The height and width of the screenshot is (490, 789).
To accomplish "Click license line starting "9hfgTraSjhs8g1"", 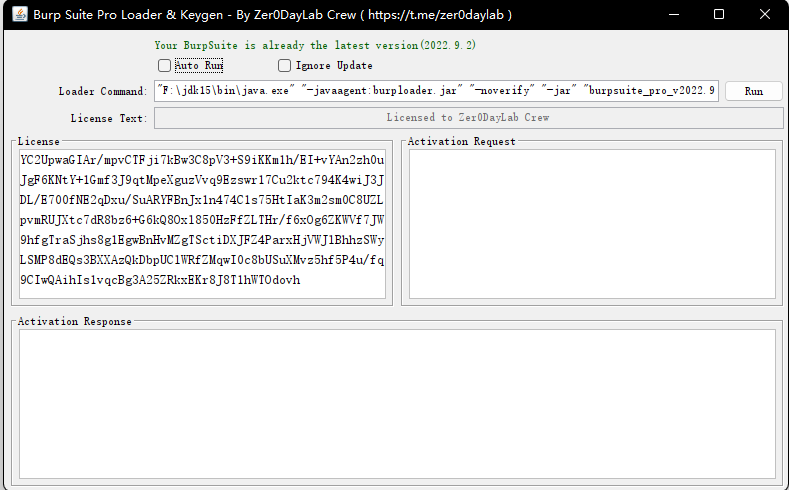I will pyautogui.click(x=202, y=240).
